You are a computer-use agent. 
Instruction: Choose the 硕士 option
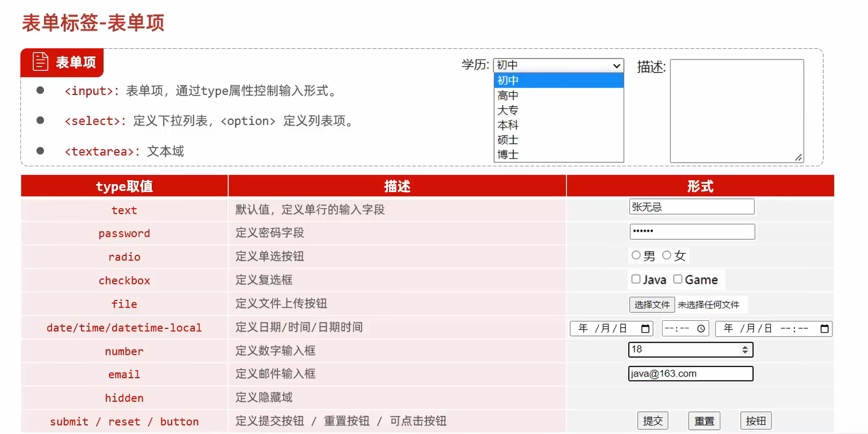tap(507, 140)
